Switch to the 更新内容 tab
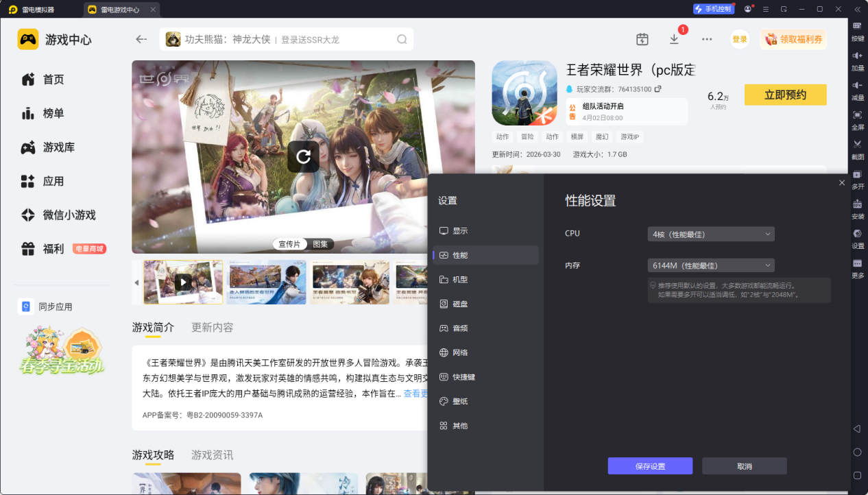This screenshot has height=495, width=868. click(212, 327)
